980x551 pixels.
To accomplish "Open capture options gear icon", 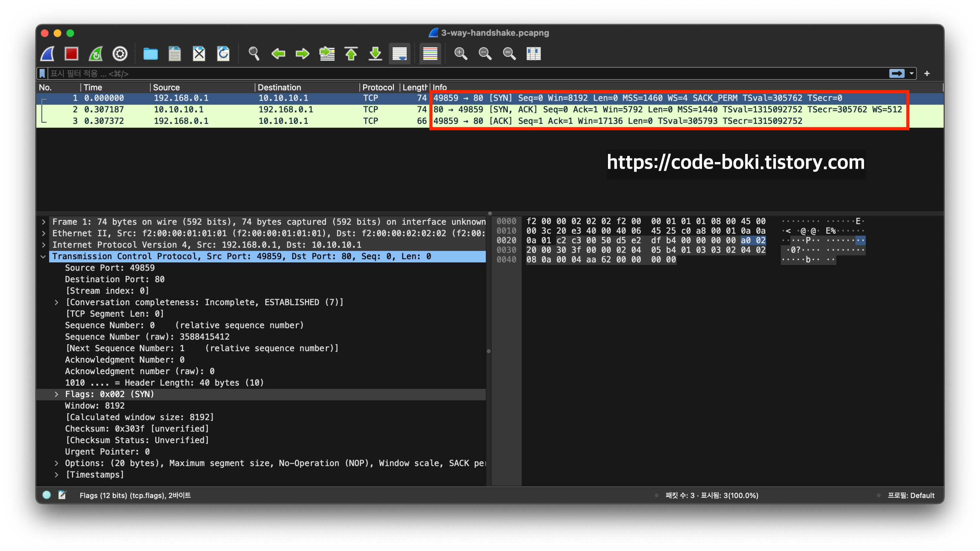I will click(120, 54).
